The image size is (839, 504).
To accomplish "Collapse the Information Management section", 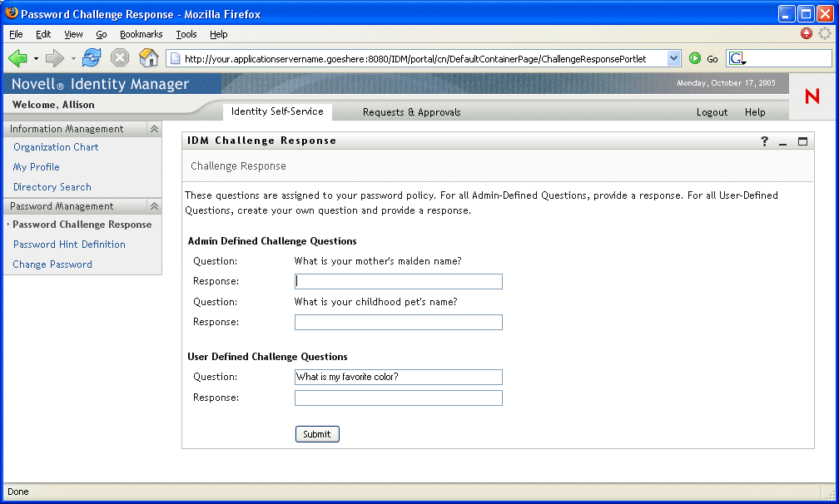I will point(154,129).
